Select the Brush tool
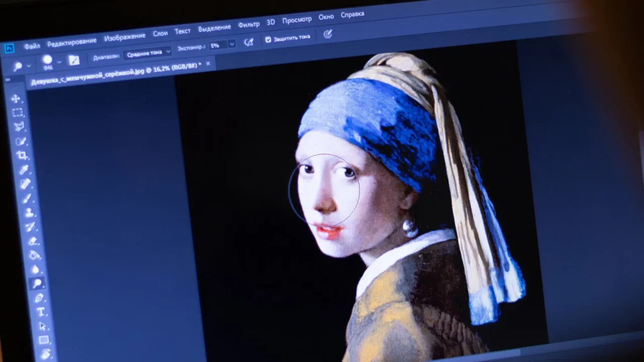This screenshot has width=644, height=362. 28,199
